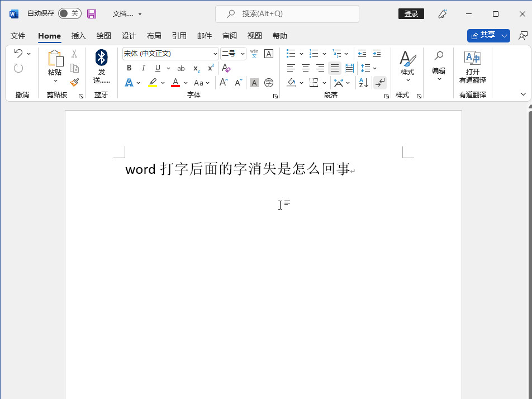Viewport: 532px width, 399px height.
Task: Switch to the 审阅 tab
Action: (x=230, y=36)
